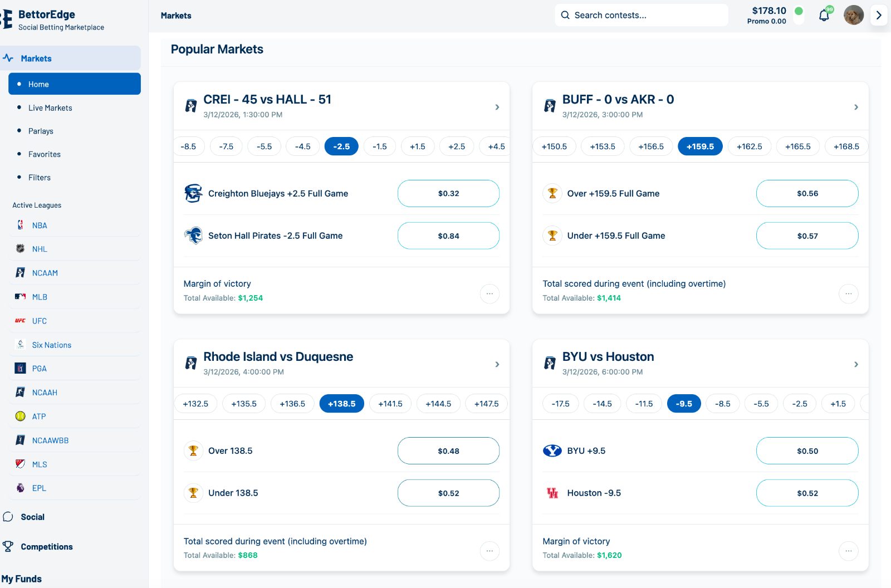Click the $0.56 Over +159.5 price button
Viewport: 891px width, 588px height.
pos(807,193)
